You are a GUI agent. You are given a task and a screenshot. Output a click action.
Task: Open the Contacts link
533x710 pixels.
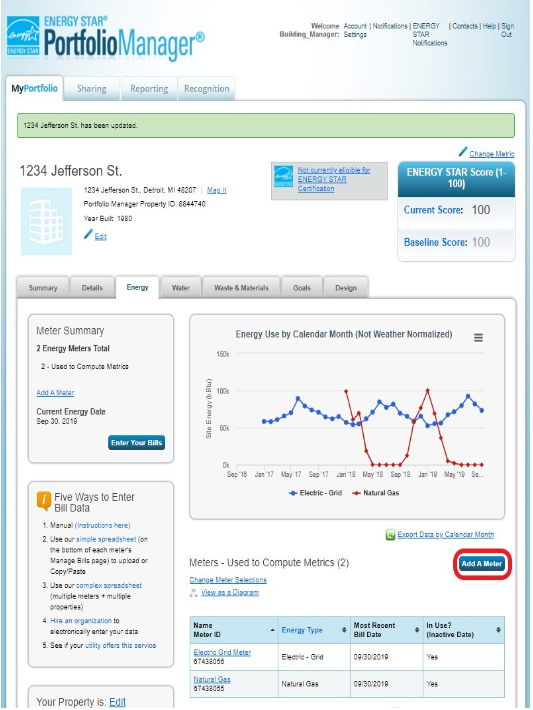[x=465, y=26]
